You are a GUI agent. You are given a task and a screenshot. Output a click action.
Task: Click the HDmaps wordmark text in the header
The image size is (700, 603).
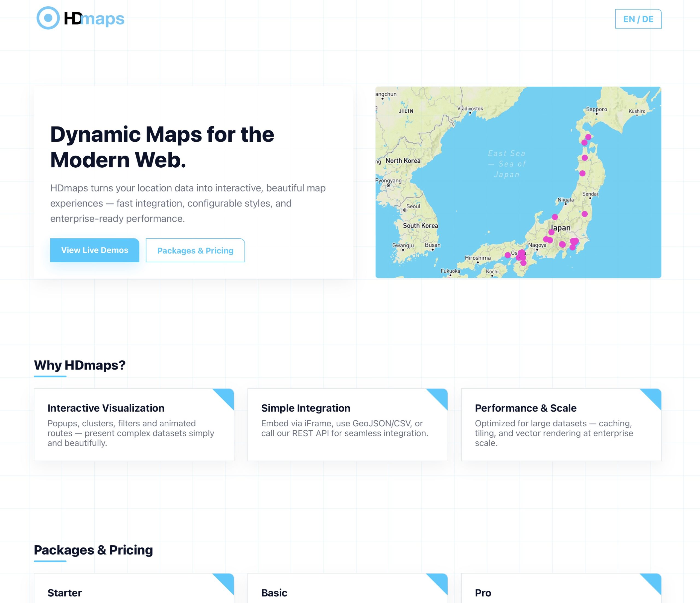click(94, 19)
